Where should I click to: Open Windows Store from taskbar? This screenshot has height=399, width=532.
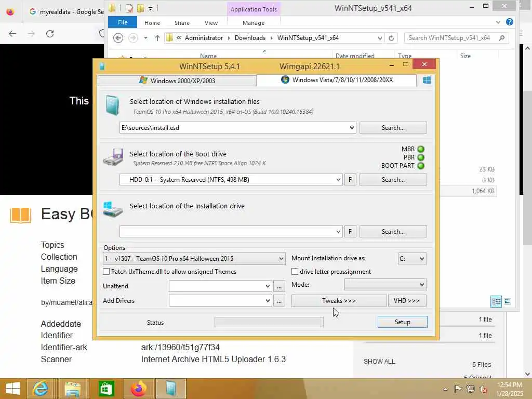tap(106, 389)
